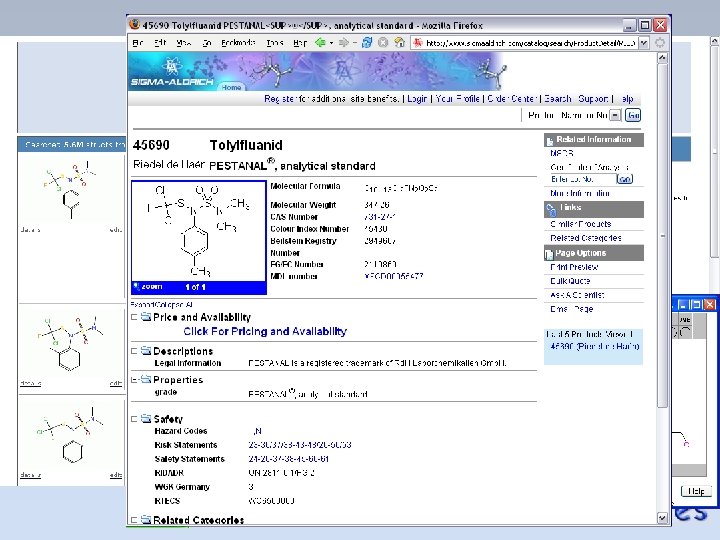Click the Print Preview link
This screenshot has height=540, width=720.
tap(574, 267)
